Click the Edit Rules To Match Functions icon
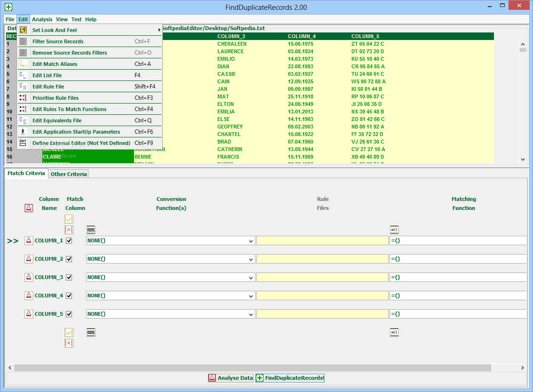Screen dimensions: 533x392 pos(23,109)
